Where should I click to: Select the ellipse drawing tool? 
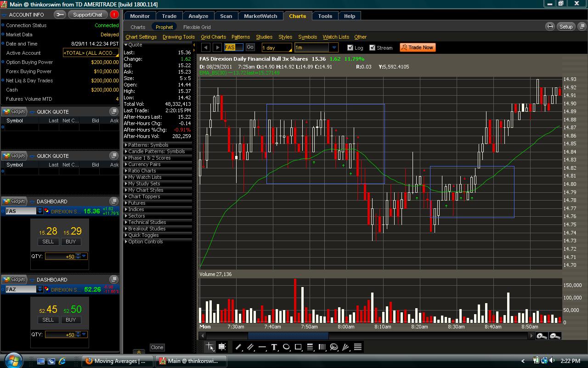[286, 347]
